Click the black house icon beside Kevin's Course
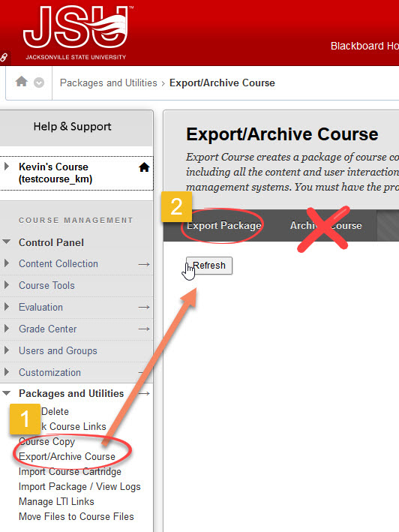The width and height of the screenshot is (399, 532). coord(144,167)
